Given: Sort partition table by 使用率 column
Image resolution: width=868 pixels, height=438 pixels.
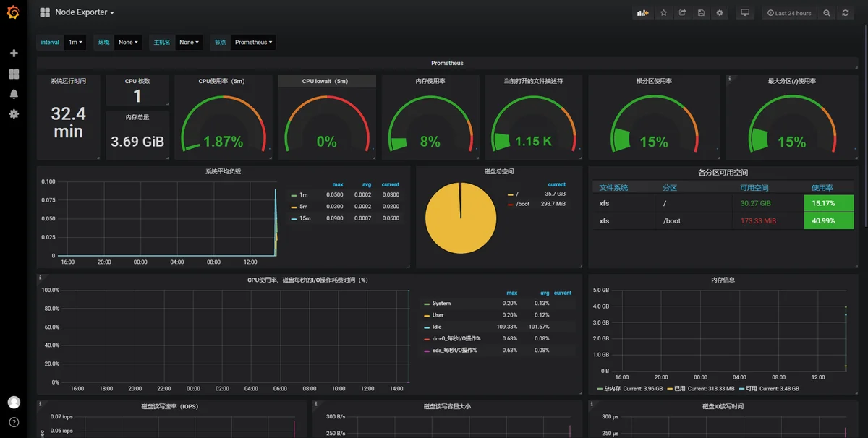Looking at the screenshot, I should [x=822, y=188].
